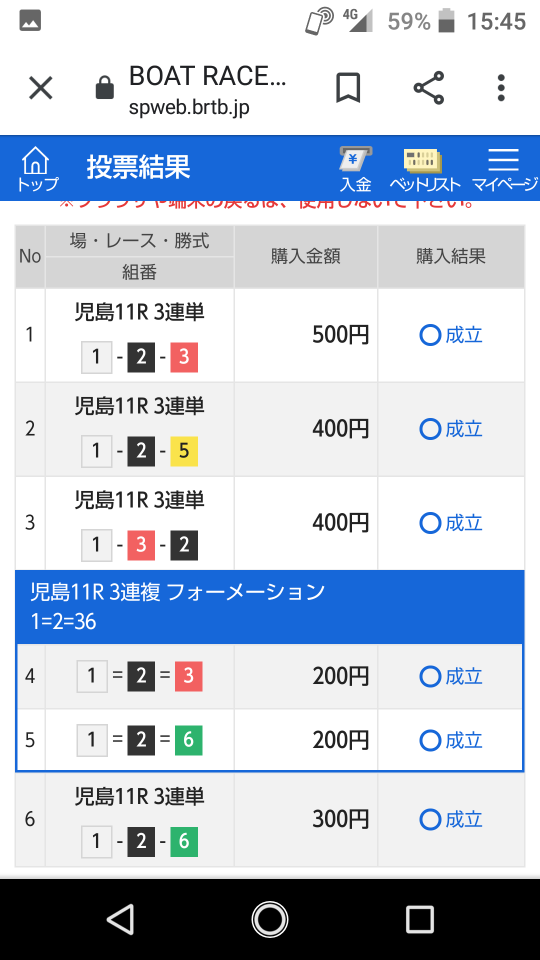Tap the spweb.brtb.jp address text
This screenshot has height=960, width=540.
coord(189,108)
